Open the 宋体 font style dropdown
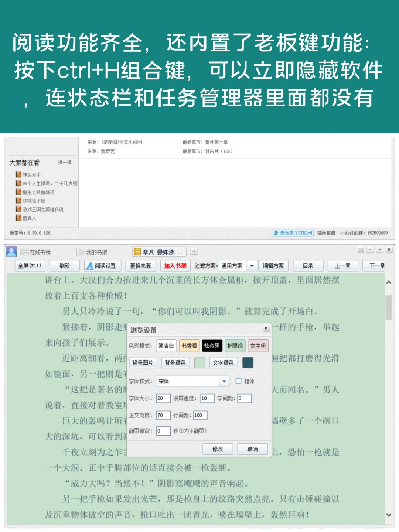This screenshot has width=399, height=532. [224, 381]
